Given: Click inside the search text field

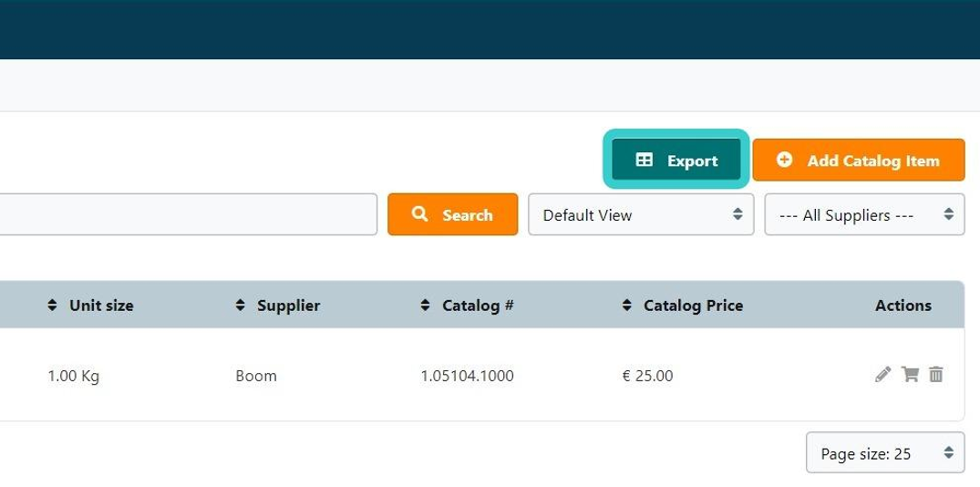Looking at the screenshot, I should pyautogui.click(x=188, y=214).
